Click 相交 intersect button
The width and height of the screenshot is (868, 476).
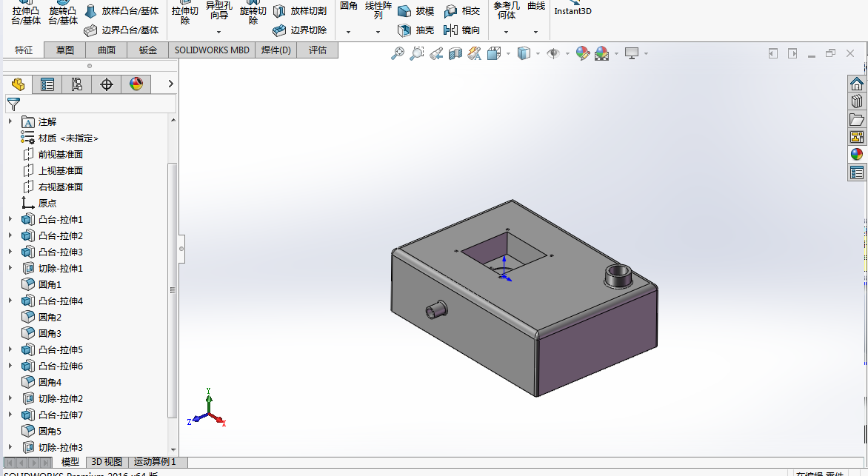click(x=462, y=11)
